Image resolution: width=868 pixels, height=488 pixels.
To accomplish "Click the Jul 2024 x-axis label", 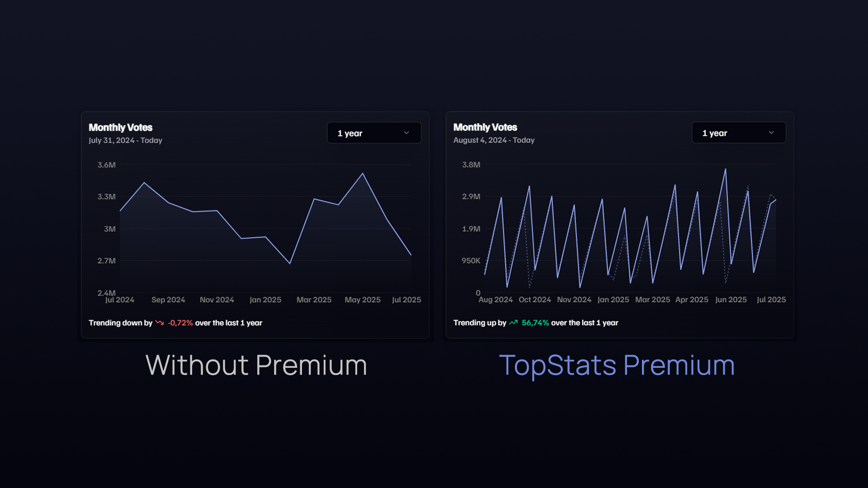I will pyautogui.click(x=120, y=300).
